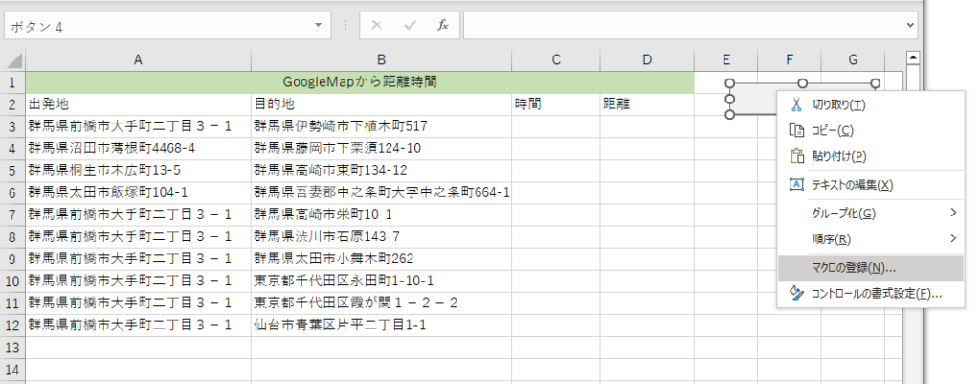Click cell 群馬県太田市小舞木町262

(x=381, y=259)
